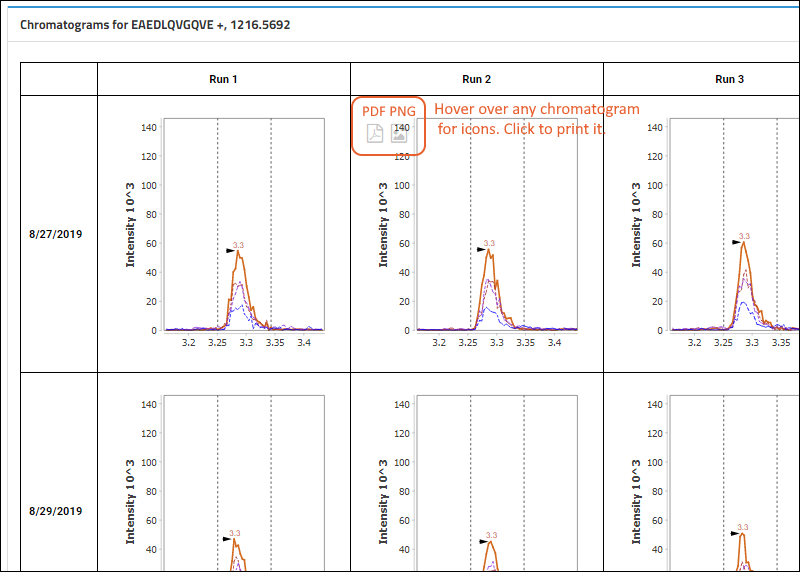Click the 'Run 1' column header
Viewport: 800px width, 572px height.
point(223,79)
